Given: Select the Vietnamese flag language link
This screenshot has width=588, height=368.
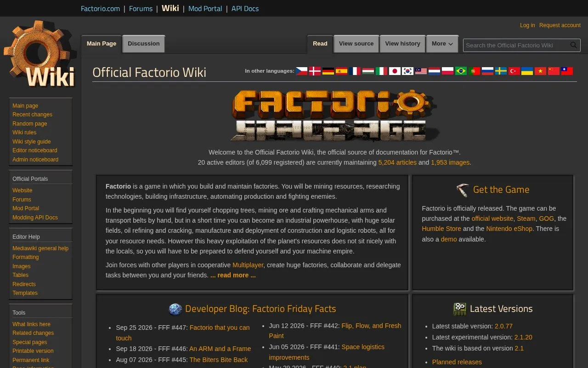Looking at the screenshot, I should [541, 71].
